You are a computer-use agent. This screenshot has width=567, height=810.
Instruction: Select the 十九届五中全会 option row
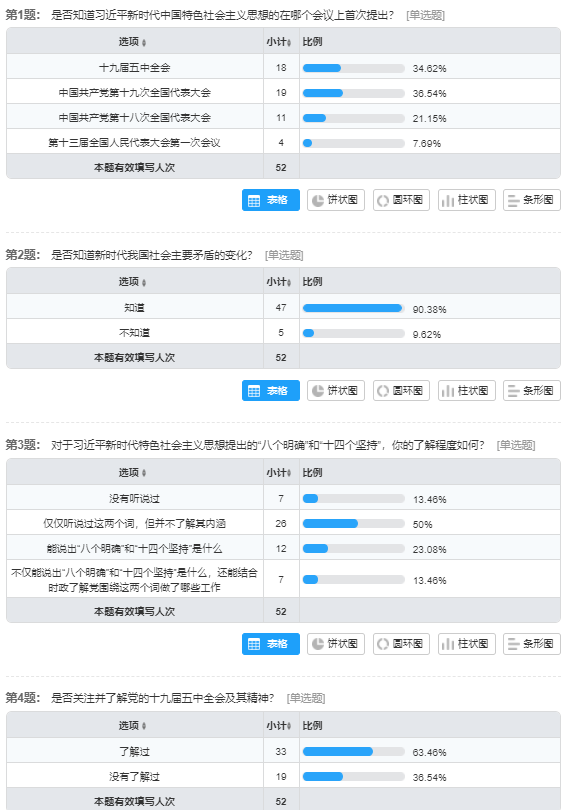point(283,67)
